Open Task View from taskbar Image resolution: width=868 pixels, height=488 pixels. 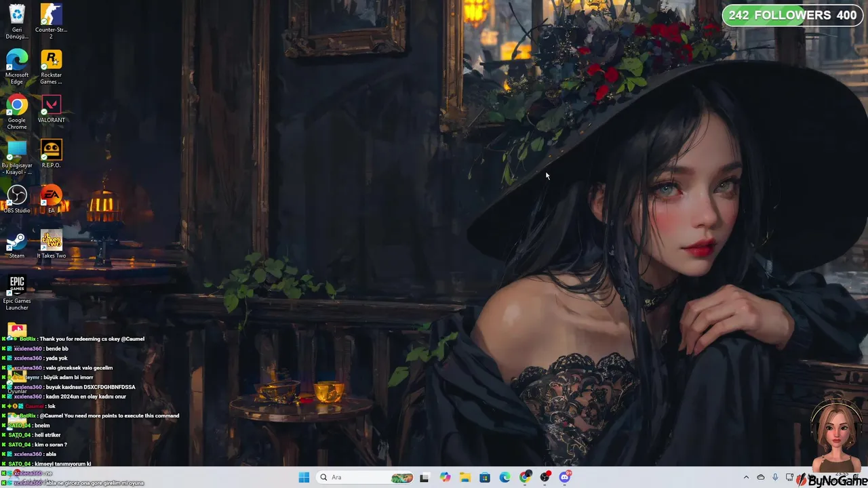point(425,477)
